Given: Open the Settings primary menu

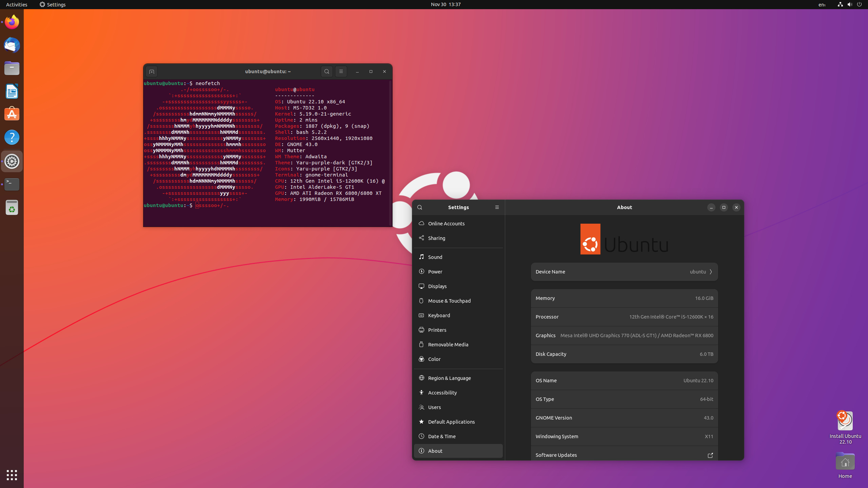Looking at the screenshot, I should pos(496,207).
